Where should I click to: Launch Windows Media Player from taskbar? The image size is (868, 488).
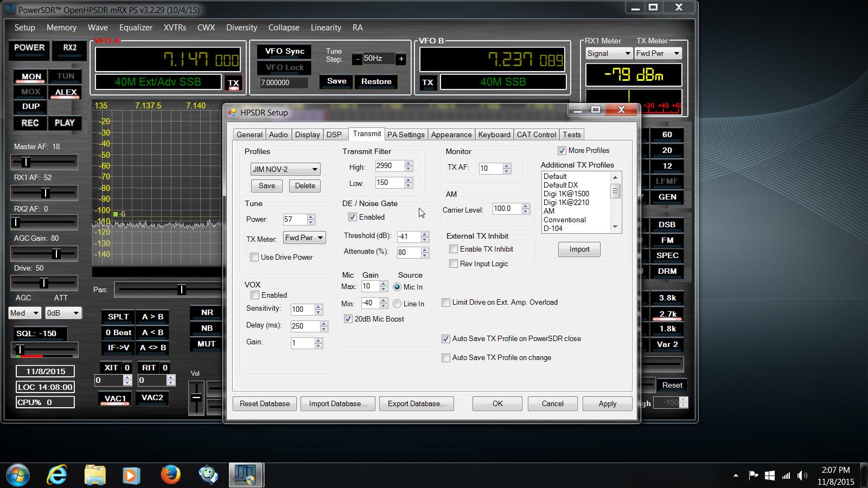(x=131, y=476)
